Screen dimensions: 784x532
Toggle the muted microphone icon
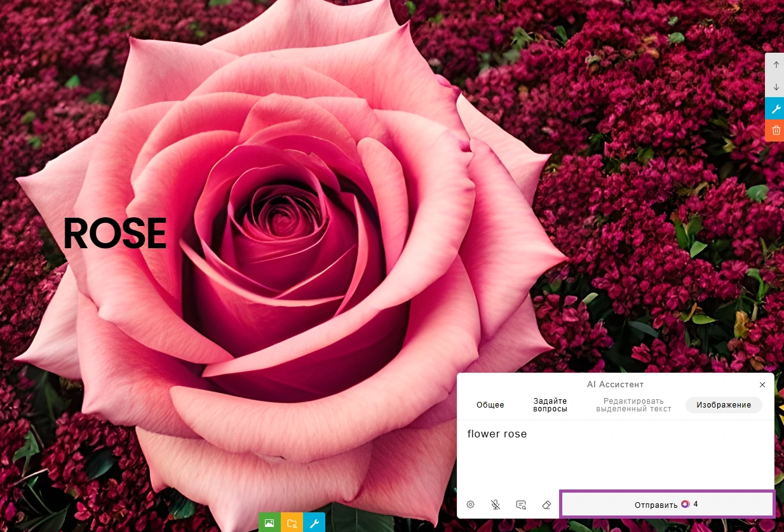pyautogui.click(x=496, y=505)
